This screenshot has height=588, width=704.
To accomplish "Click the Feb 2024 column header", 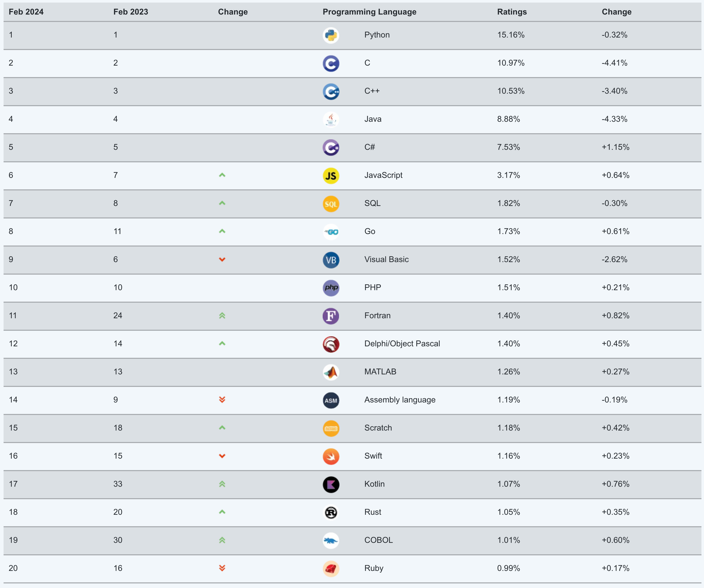I will coord(26,12).
